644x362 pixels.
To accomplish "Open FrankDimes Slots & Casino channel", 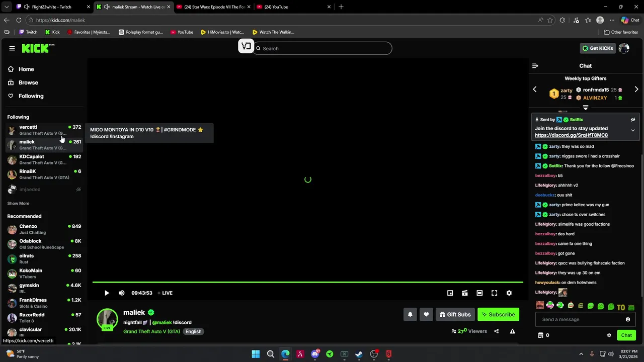I will [44, 303].
